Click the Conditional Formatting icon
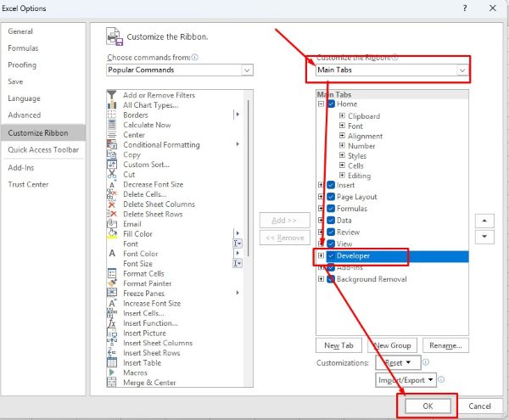Image resolution: width=509 pixels, height=420 pixels. [x=112, y=144]
